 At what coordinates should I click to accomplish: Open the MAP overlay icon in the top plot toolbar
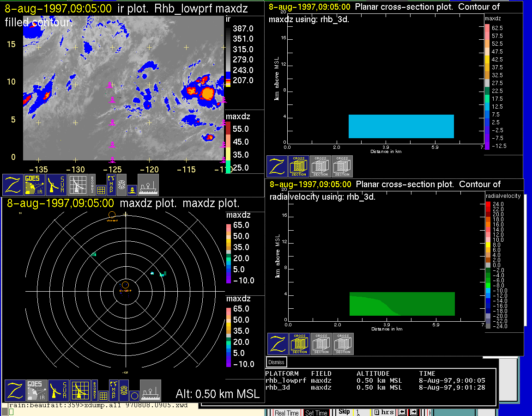(x=111, y=184)
